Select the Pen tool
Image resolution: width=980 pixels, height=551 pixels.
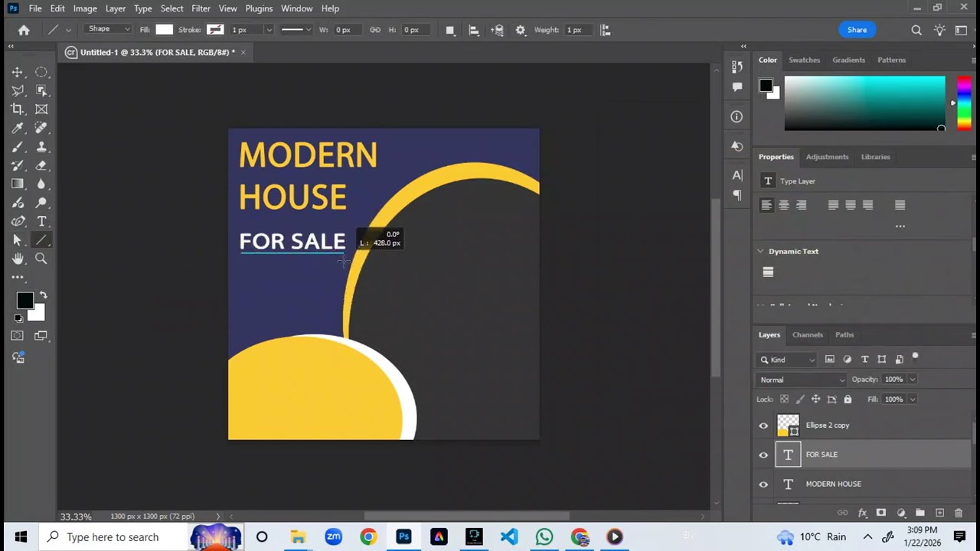(x=18, y=221)
